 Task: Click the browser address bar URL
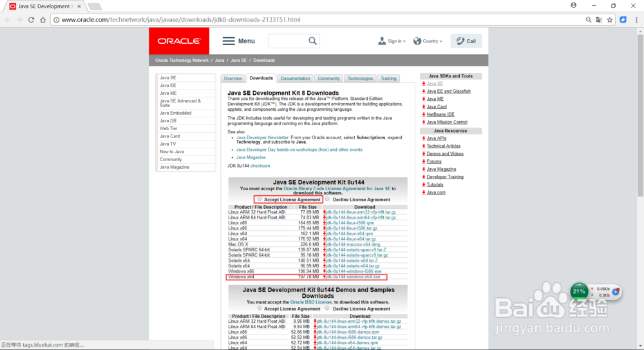click(x=181, y=20)
